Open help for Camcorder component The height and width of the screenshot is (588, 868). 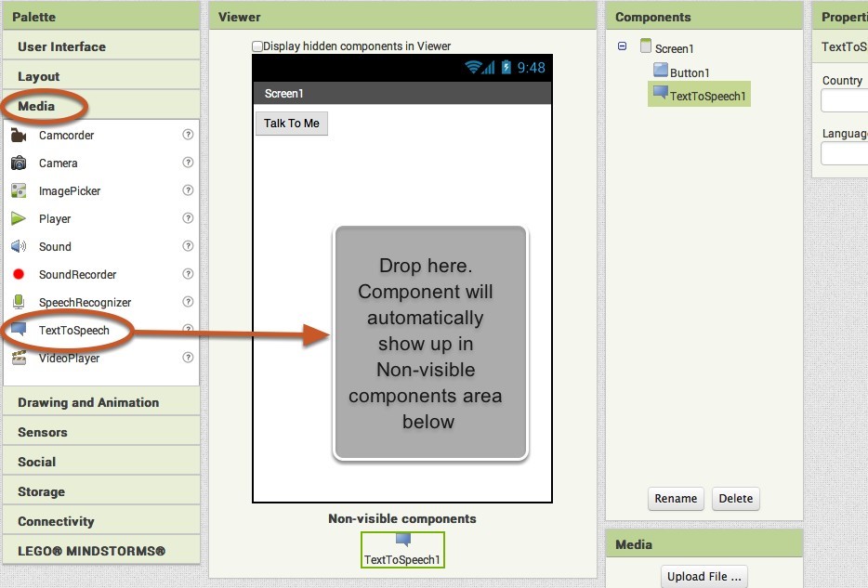[189, 135]
